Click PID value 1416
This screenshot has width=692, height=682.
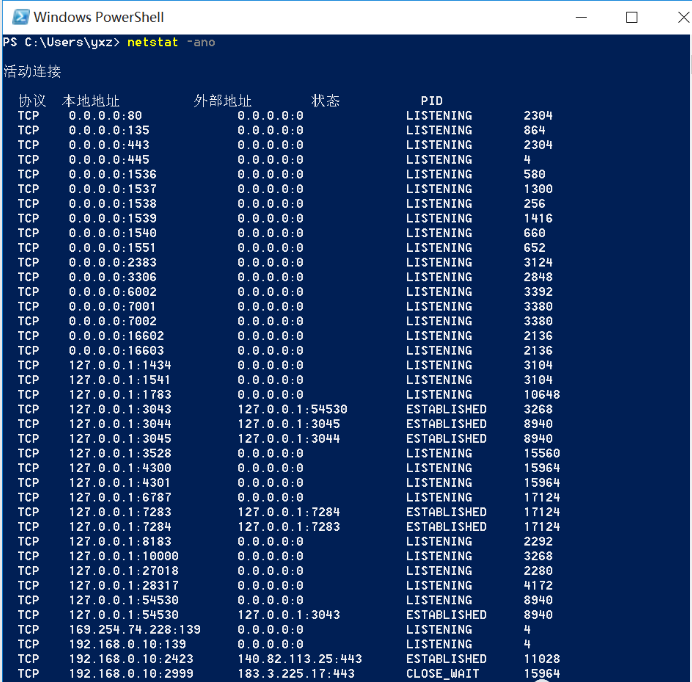coord(538,219)
